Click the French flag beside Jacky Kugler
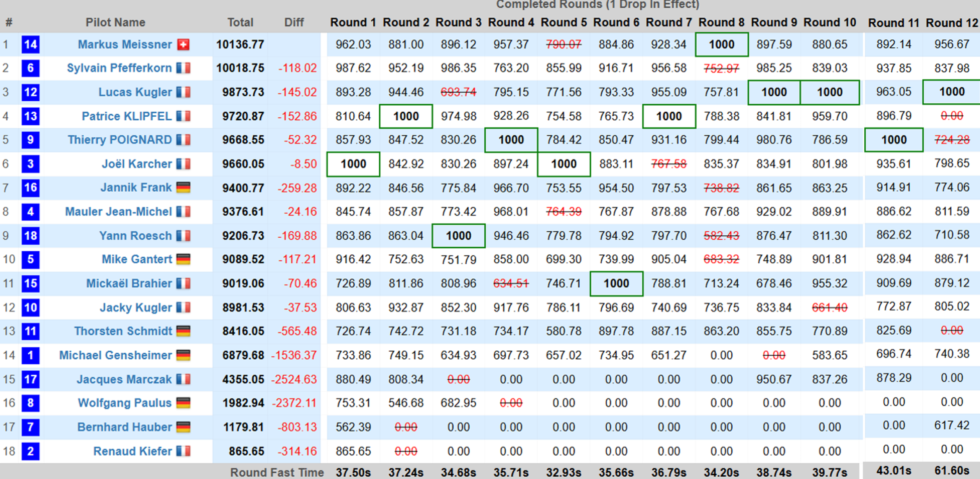 coord(183,307)
